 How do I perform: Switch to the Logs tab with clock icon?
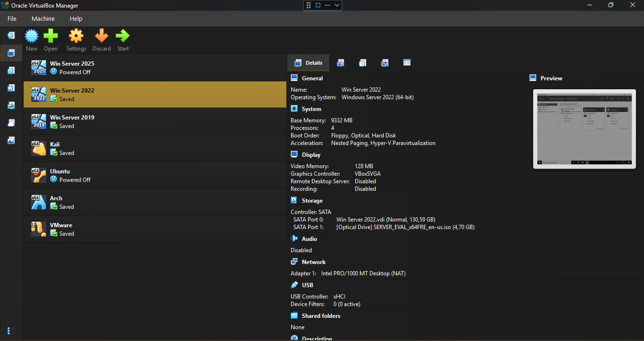coord(362,63)
